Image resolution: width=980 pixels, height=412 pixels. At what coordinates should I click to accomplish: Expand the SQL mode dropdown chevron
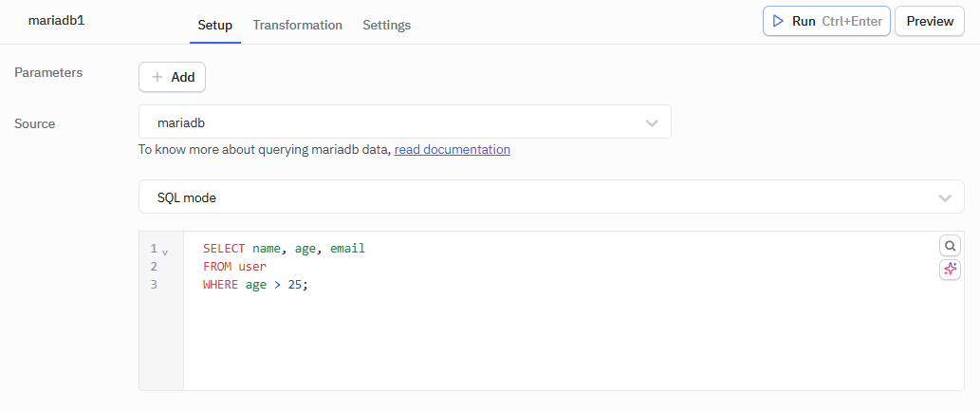pos(944,198)
